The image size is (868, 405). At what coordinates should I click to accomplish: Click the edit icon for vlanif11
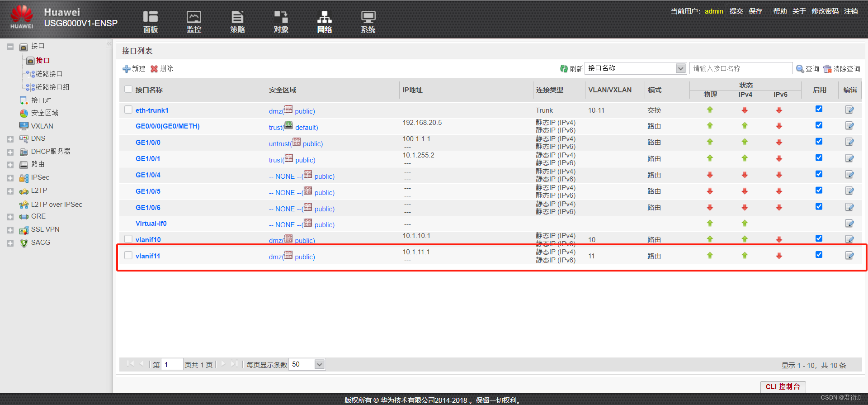point(849,256)
